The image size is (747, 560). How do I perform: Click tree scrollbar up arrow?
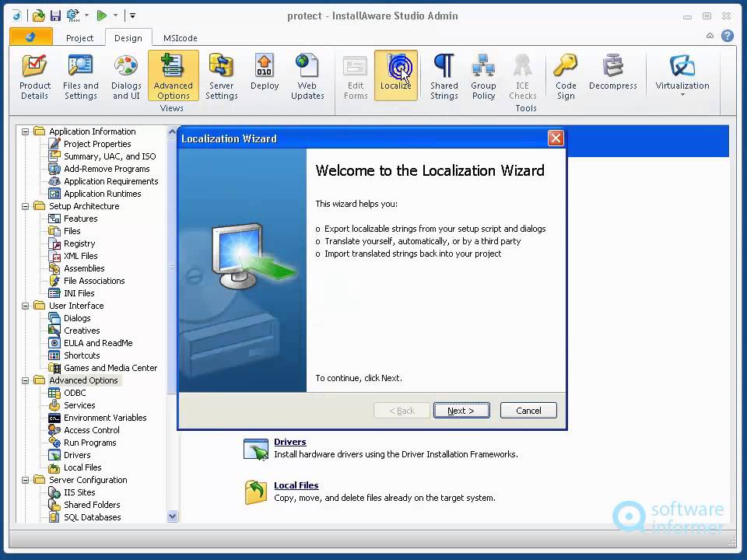click(x=173, y=132)
